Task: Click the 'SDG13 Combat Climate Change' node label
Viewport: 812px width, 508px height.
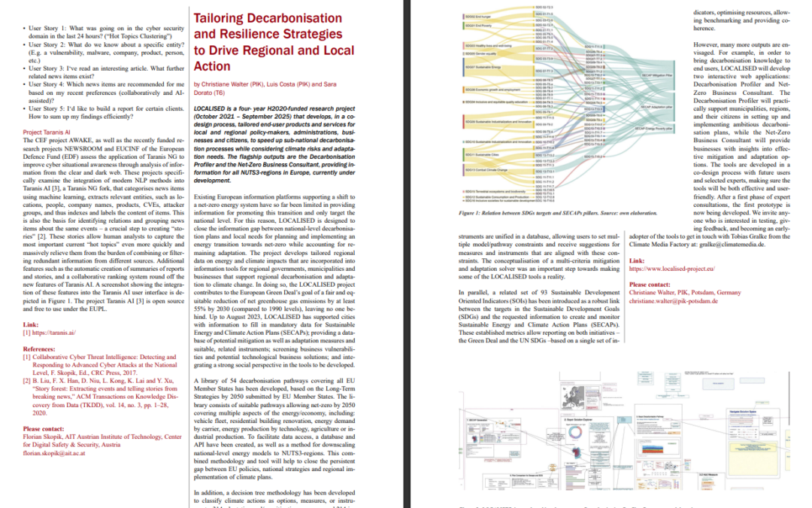Action: click(486, 169)
